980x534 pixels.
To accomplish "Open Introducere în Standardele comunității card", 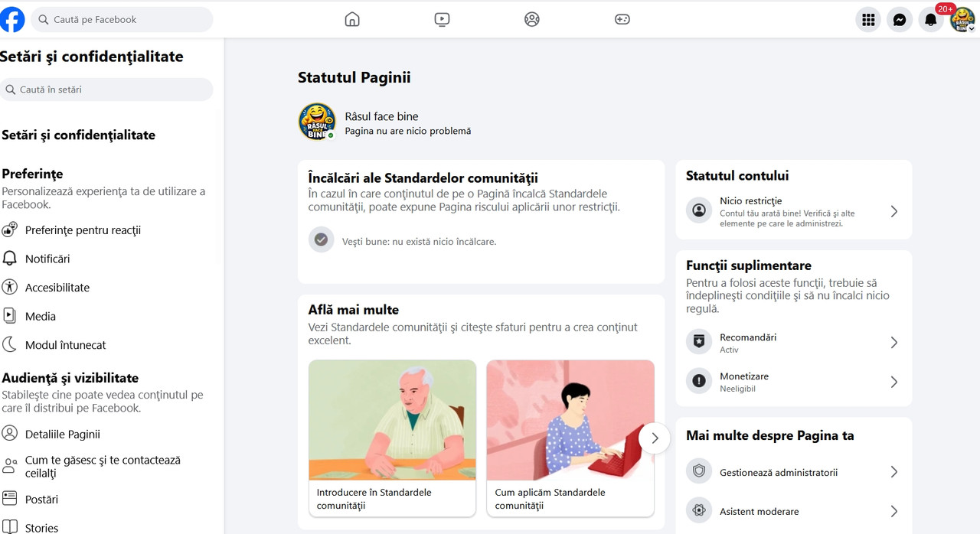I will tap(392, 438).
